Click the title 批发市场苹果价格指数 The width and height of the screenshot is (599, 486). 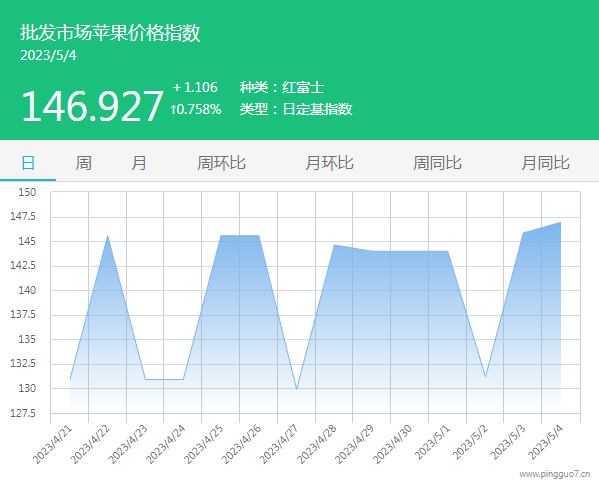point(110,32)
